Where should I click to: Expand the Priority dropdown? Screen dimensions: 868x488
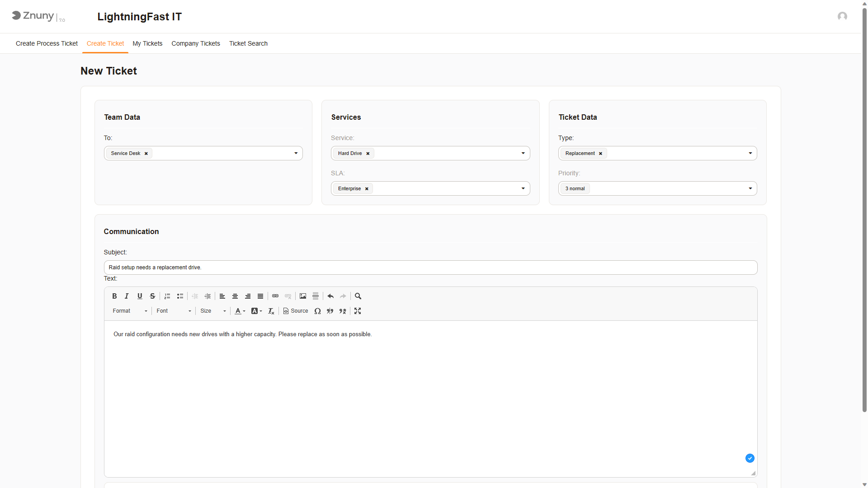(x=750, y=188)
